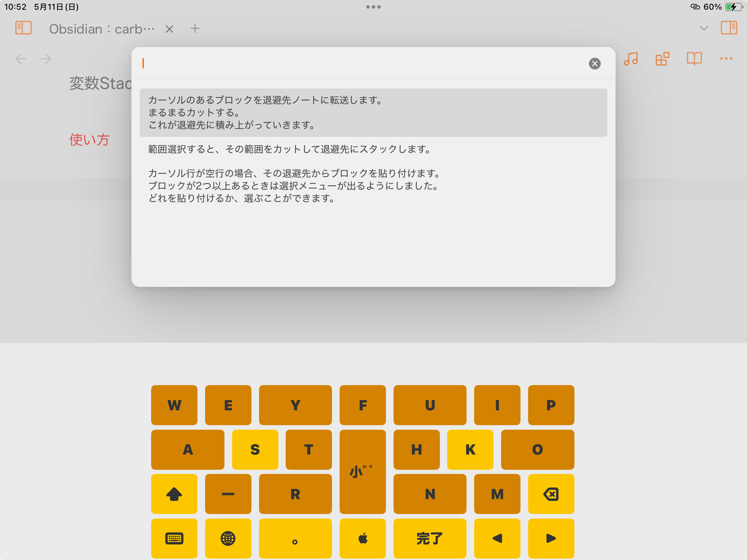Add a new tab with plus button
747x560 pixels.
pos(195,28)
